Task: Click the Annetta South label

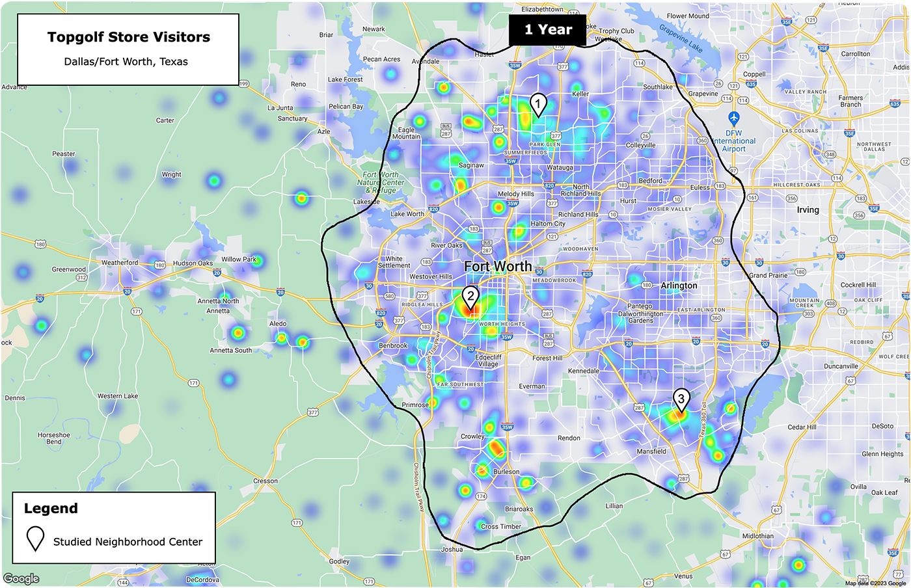Action: (x=231, y=351)
